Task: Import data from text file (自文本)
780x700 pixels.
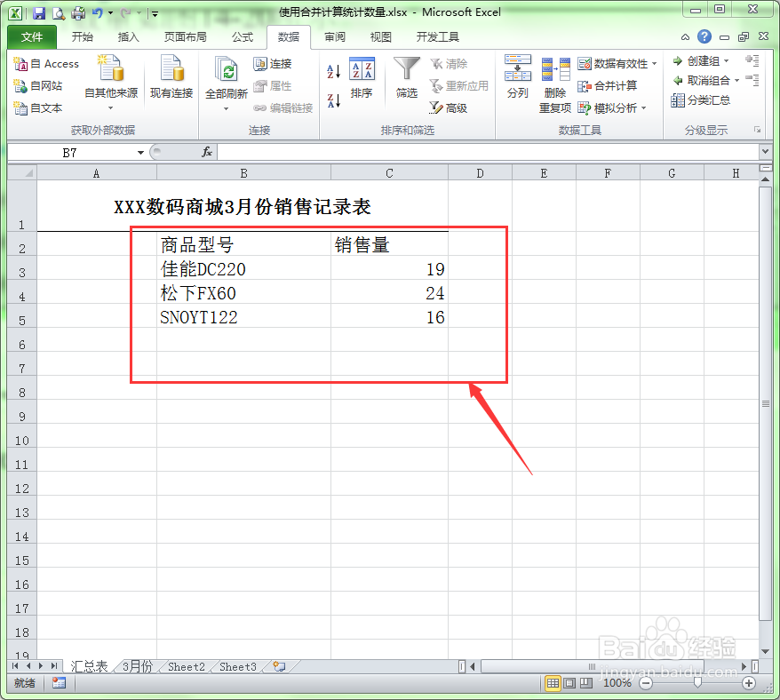Action: point(38,108)
